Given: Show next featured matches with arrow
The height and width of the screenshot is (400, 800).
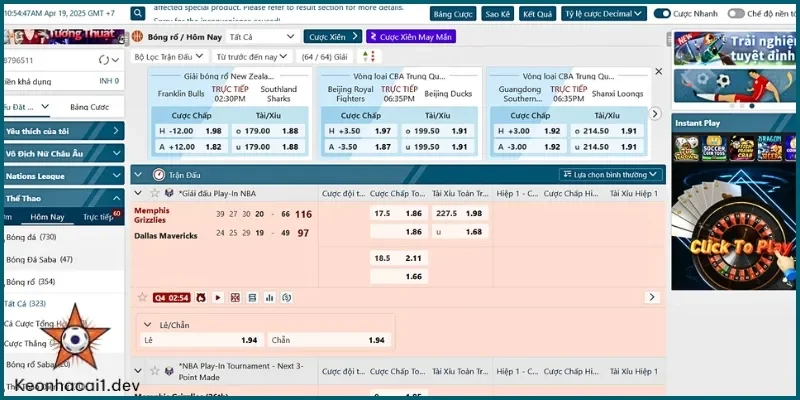Looking at the screenshot, I should 655,114.
